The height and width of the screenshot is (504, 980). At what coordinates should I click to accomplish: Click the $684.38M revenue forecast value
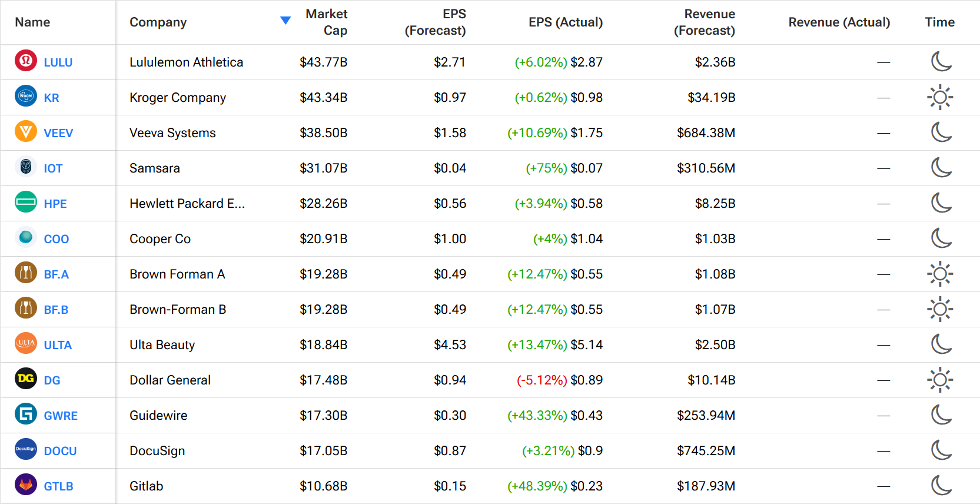pos(706,133)
